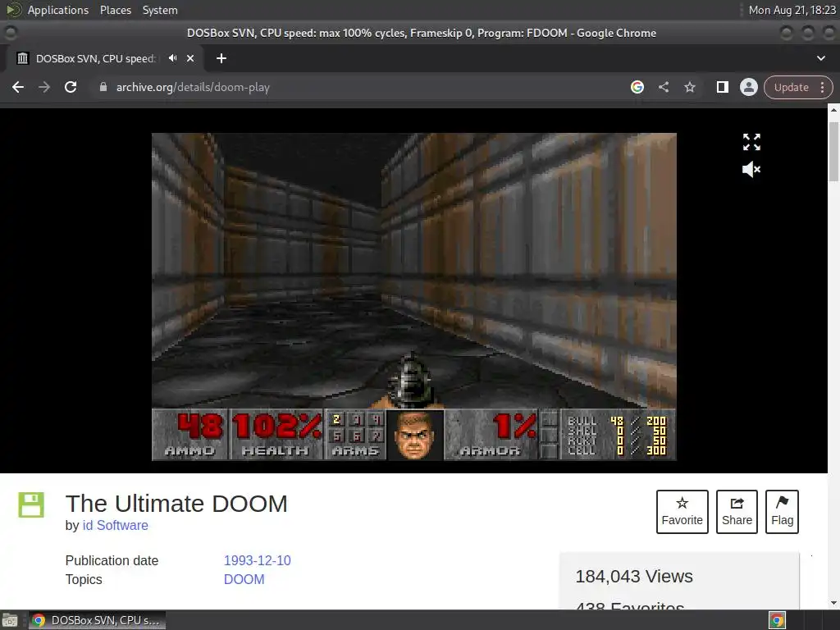Open the Google account icon in address bar

tap(637, 87)
